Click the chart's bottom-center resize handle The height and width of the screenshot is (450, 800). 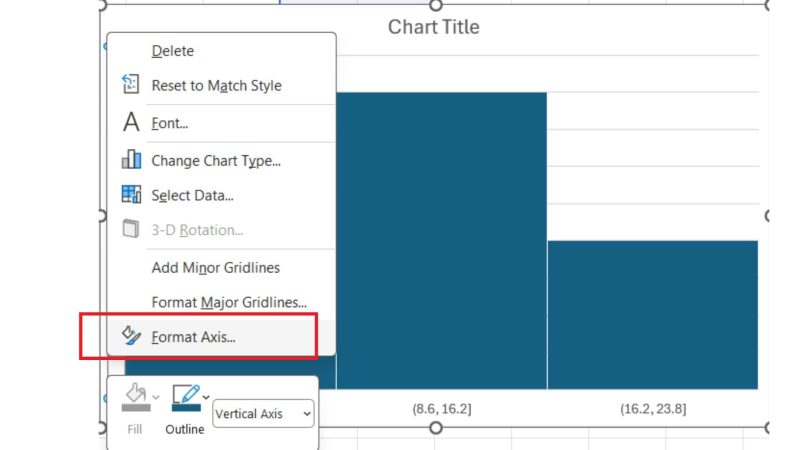(435, 428)
